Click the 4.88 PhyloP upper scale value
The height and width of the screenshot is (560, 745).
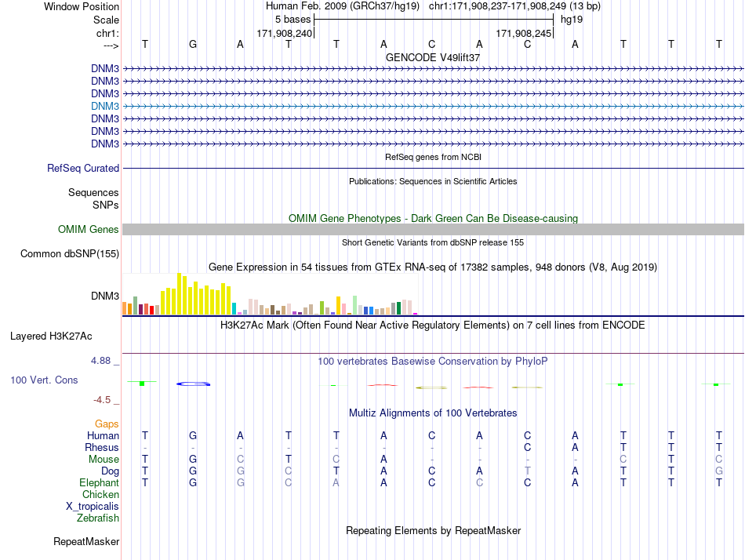(100, 361)
